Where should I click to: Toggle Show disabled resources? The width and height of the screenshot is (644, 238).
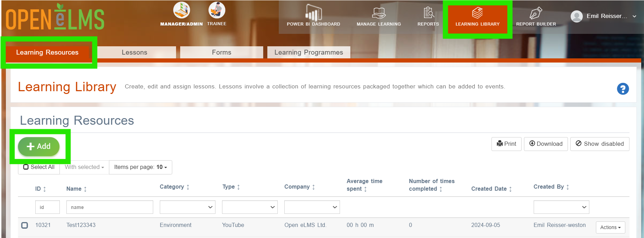600,144
